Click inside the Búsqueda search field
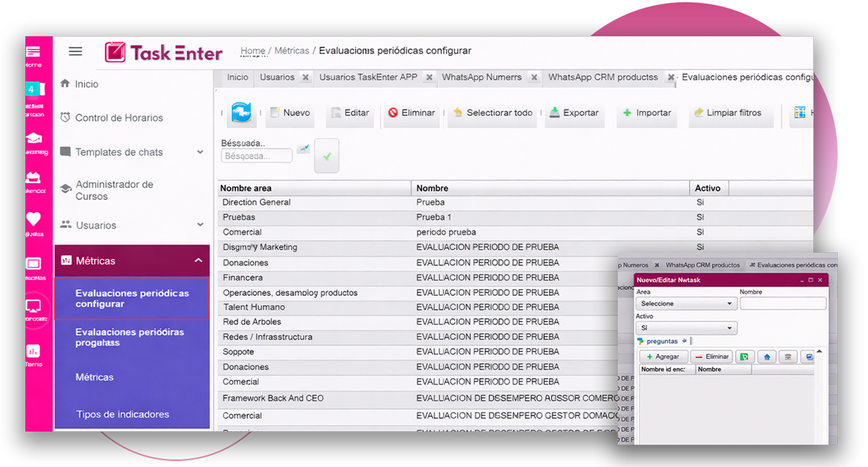 [256, 156]
